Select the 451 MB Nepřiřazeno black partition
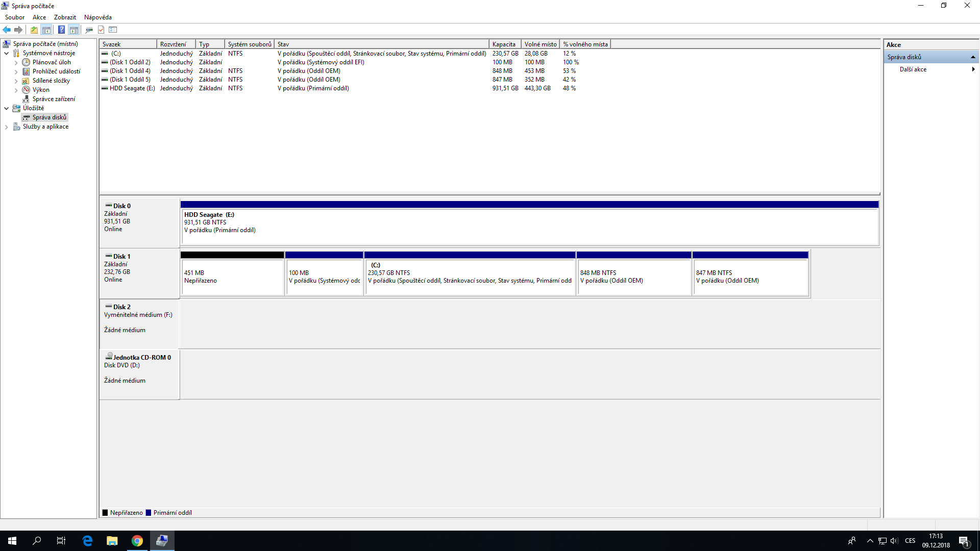 tap(232, 277)
